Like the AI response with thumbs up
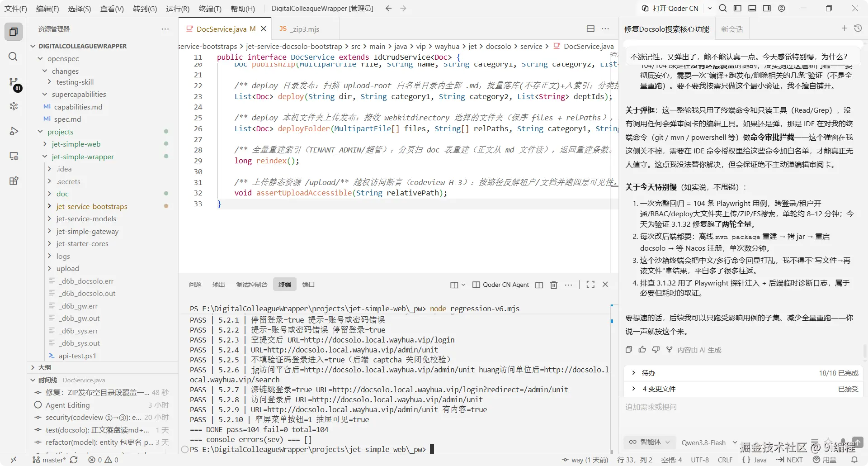Screen dimensions: 868x466 pyautogui.click(x=642, y=350)
